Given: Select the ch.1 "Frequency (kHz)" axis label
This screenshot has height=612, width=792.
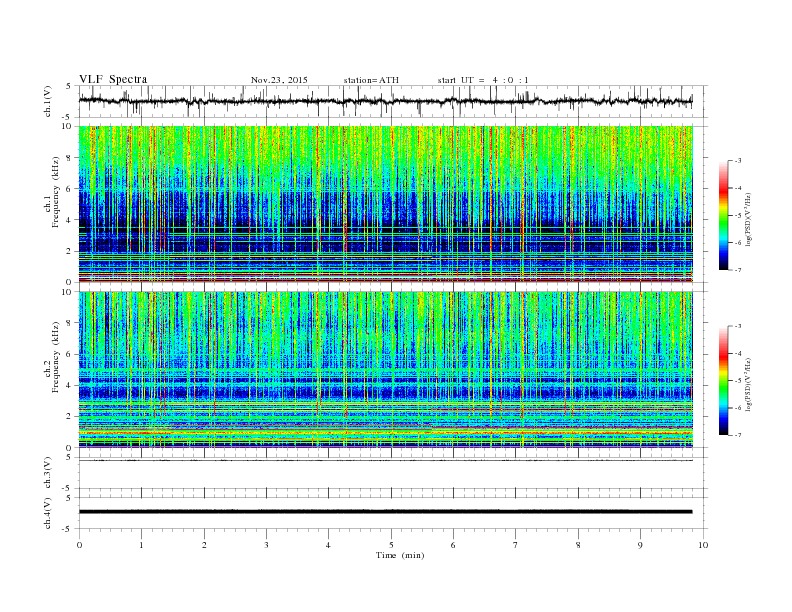Looking at the screenshot, I should point(56,192).
